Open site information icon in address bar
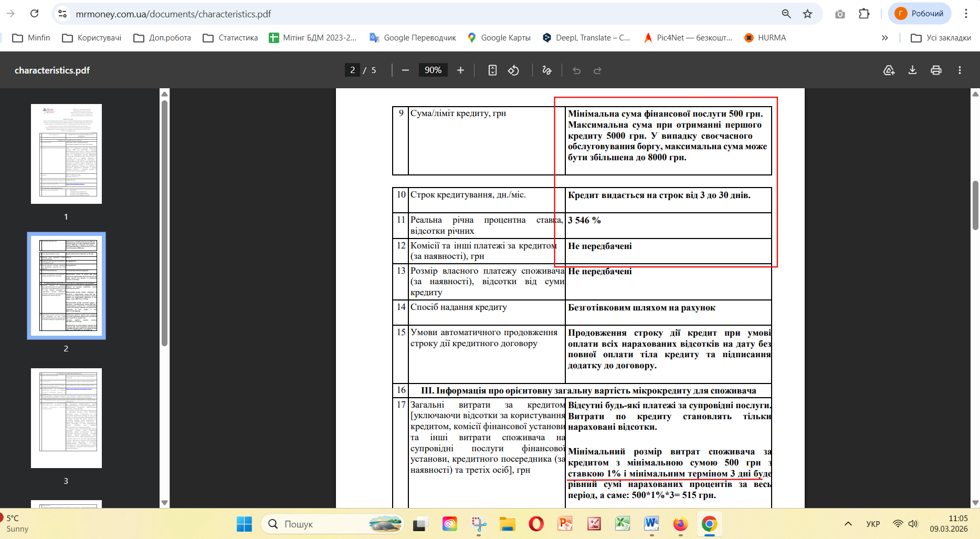Image resolution: width=980 pixels, height=539 pixels. pyautogui.click(x=62, y=14)
